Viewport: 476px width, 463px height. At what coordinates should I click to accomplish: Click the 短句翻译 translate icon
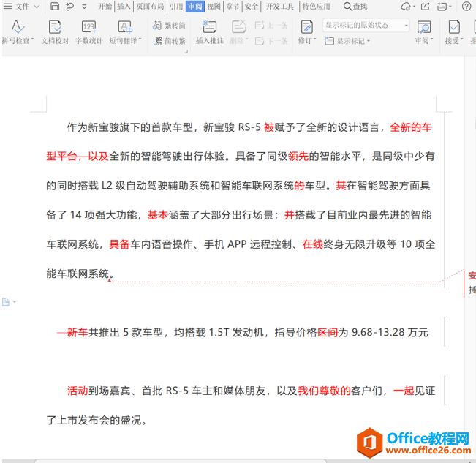125,27
